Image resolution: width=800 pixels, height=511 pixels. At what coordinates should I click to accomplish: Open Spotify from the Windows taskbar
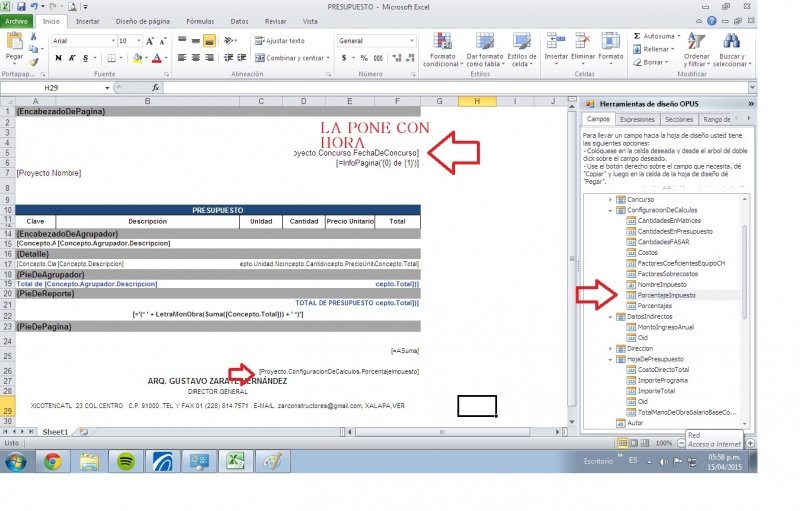(126, 461)
